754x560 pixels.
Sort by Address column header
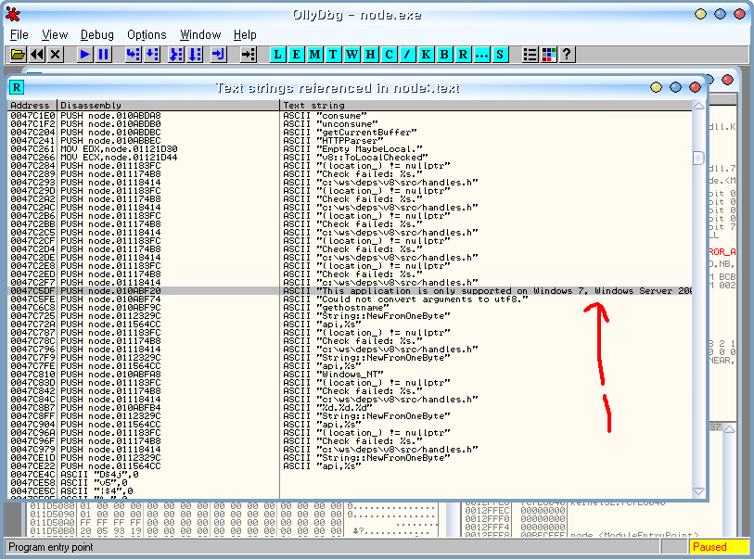[x=32, y=106]
